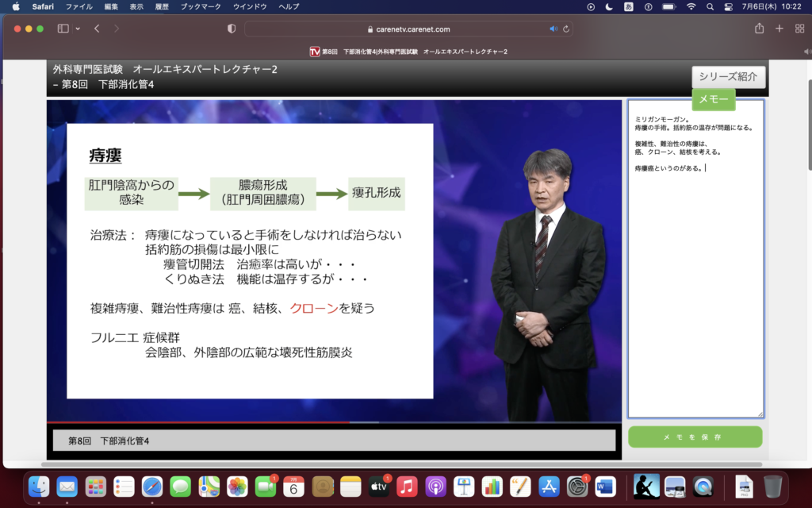Open macOS Control Center in menu bar
The width and height of the screenshot is (812, 508).
(x=728, y=6)
